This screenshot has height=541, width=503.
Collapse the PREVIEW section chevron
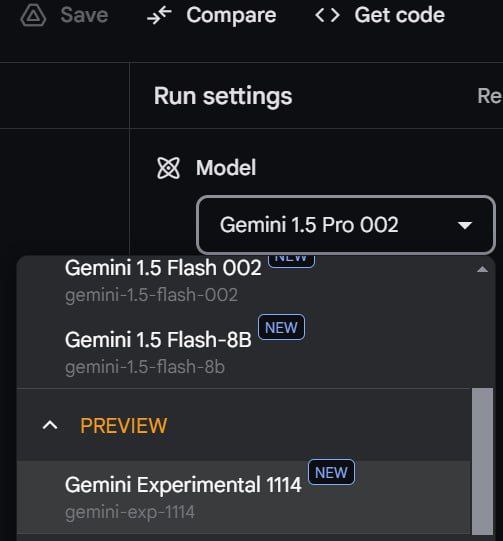(50, 425)
